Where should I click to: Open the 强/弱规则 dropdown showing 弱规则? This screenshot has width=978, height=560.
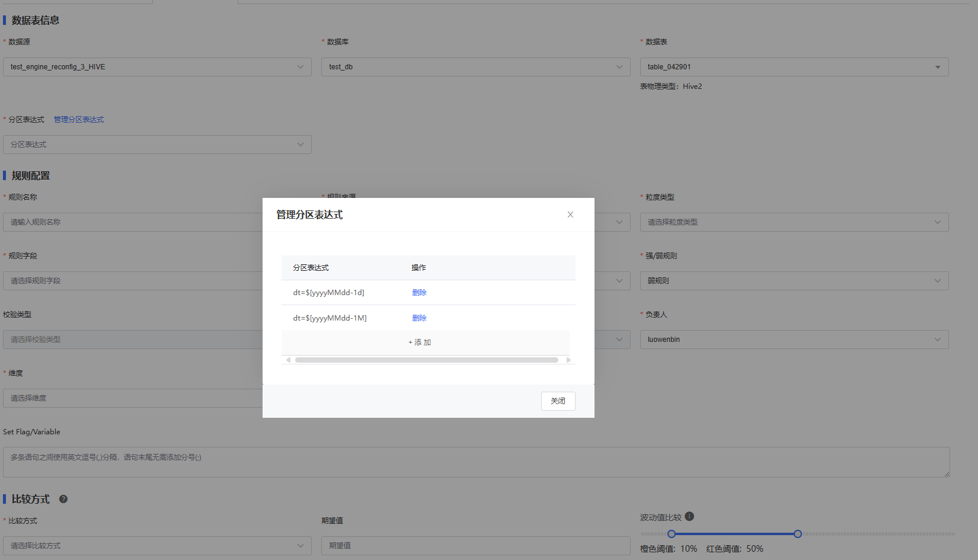pyautogui.click(x=794, y=281)
